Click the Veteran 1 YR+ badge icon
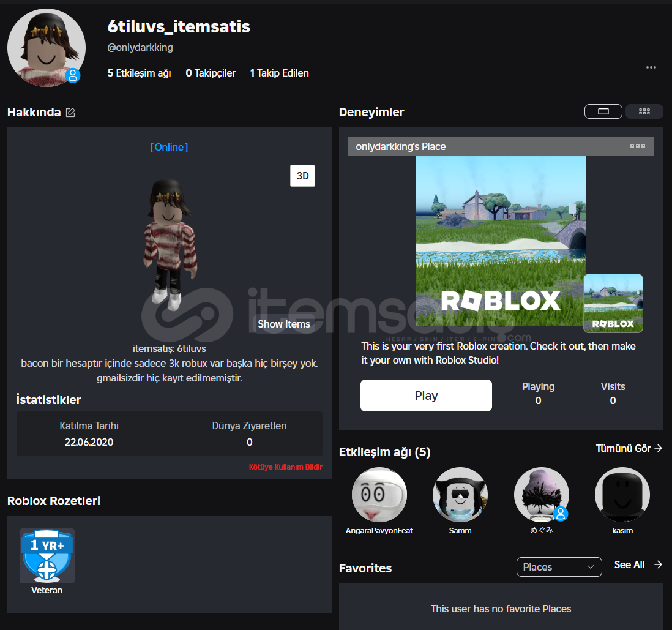 (x=47, y=555)
